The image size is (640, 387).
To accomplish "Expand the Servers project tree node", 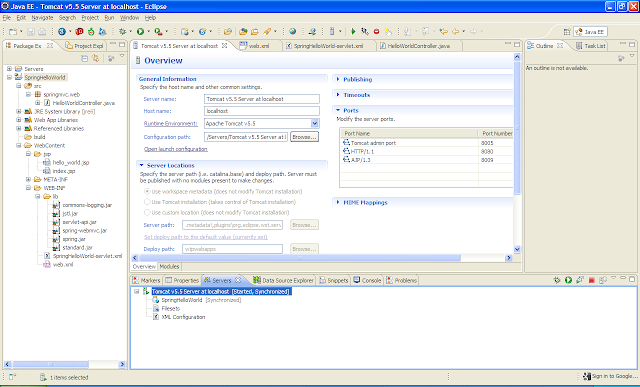I will coord(9,69).
